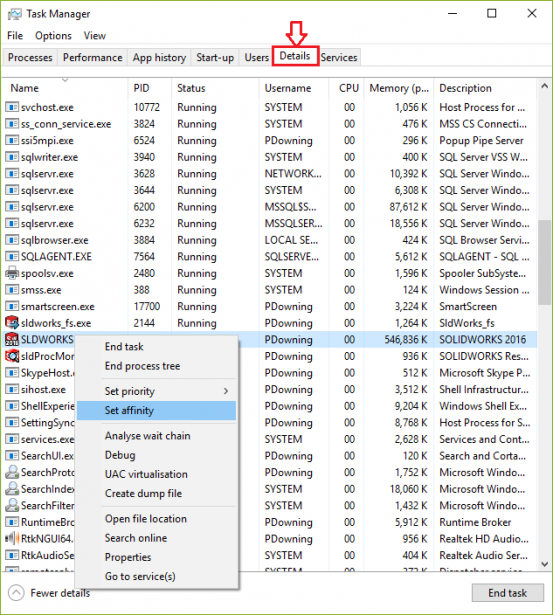Switch to the Processes tab

[x=30, y=58]
